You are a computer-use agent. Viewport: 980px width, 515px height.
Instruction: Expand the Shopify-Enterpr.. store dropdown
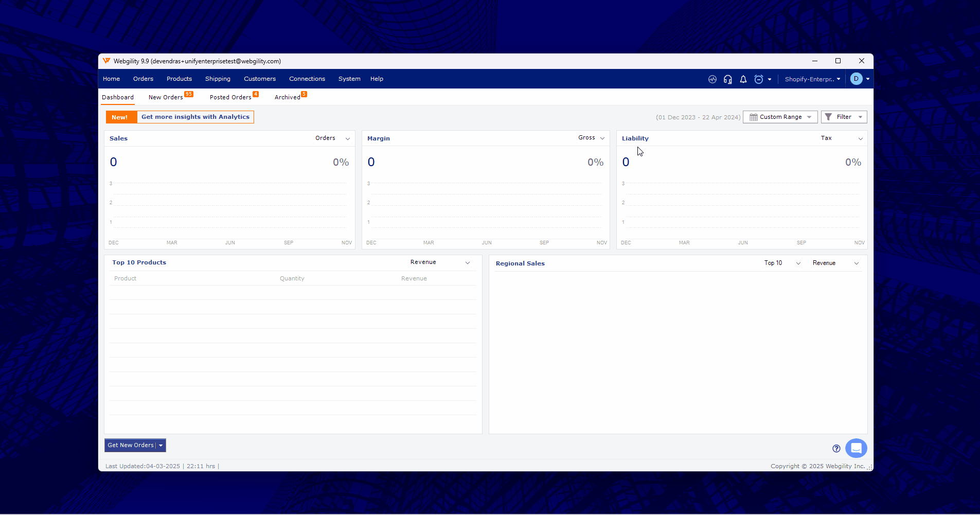(x=812, y=79)
